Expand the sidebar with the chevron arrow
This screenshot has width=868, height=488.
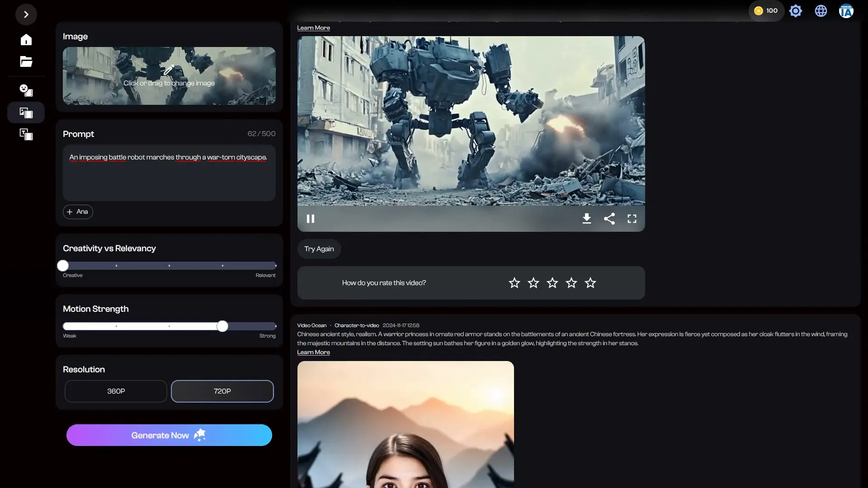pyautogui.click(x=26, y=14)
